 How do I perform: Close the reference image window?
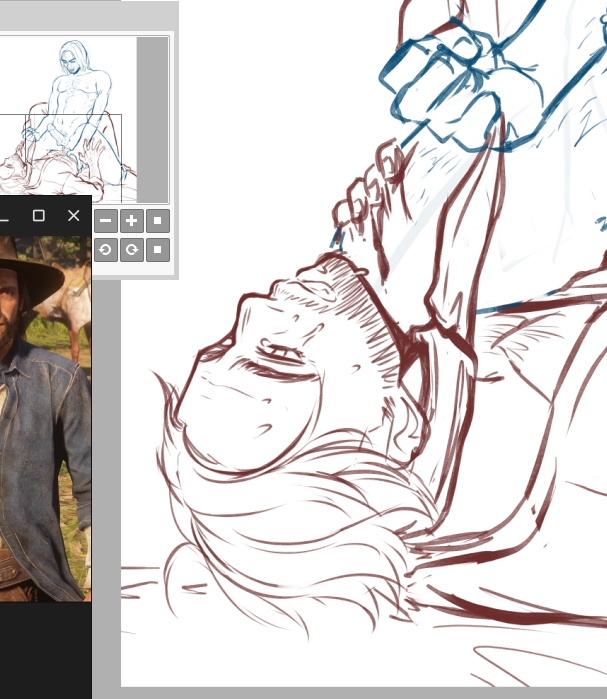coord(73,215)
